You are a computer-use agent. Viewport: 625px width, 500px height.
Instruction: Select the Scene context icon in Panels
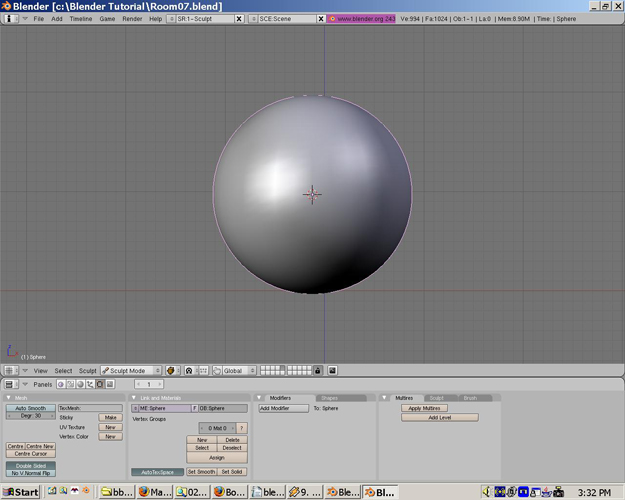(110, 384)
